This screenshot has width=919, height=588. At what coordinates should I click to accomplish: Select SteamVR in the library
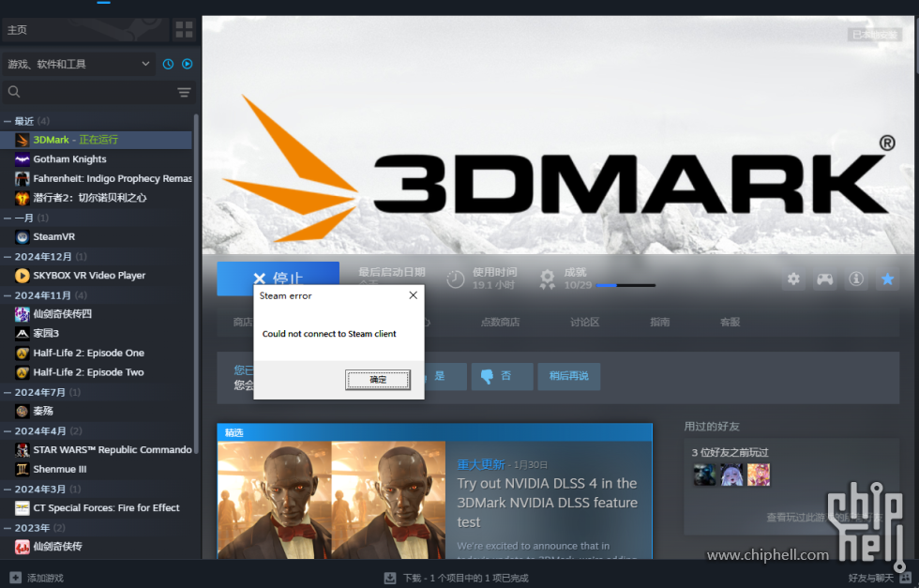[x=96, y=237]
